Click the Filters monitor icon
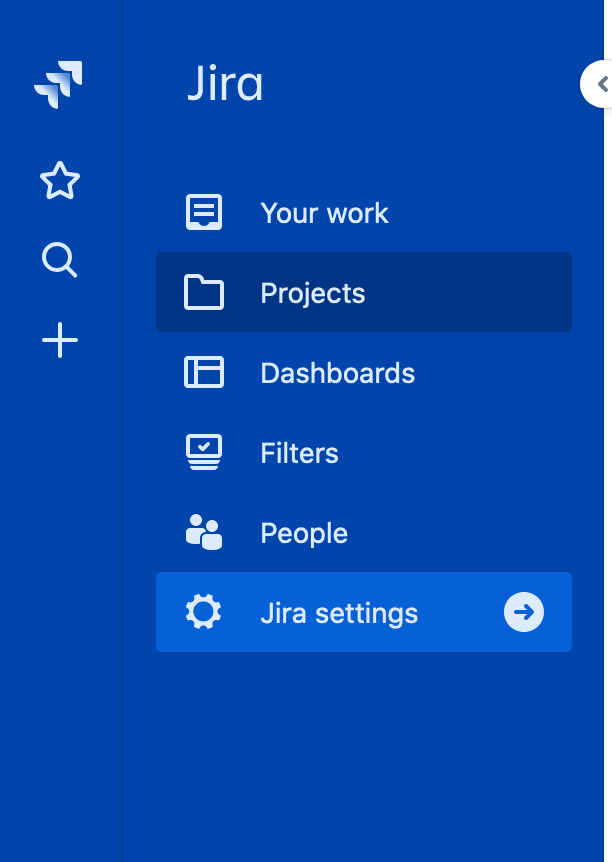612x862 pixels. (204, 452)
